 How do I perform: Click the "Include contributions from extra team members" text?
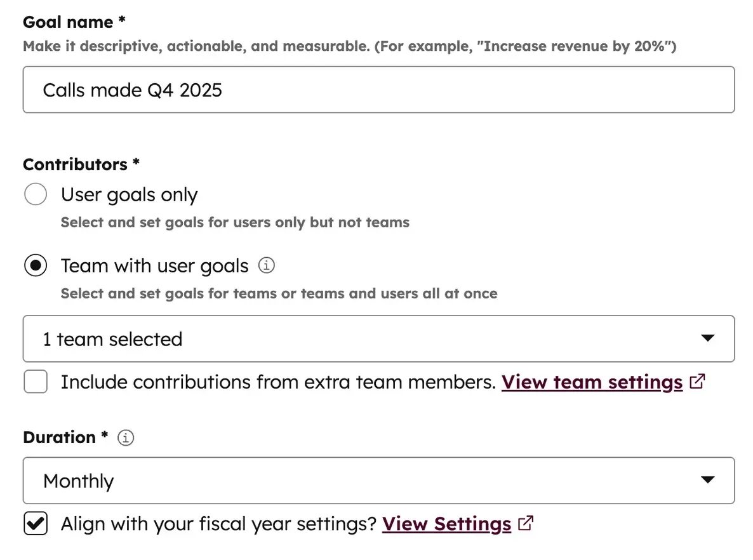point(277,382)
